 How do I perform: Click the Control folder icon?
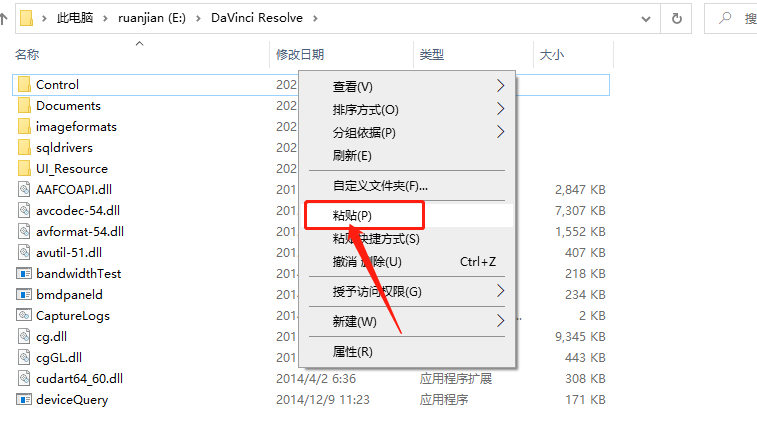coord(24,84)
